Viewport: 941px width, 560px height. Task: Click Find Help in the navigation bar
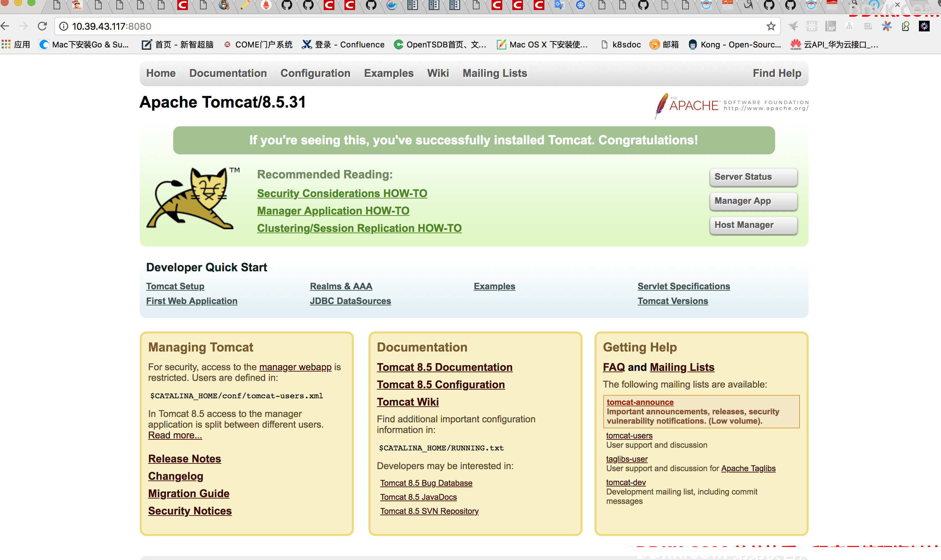click(777, 73)
